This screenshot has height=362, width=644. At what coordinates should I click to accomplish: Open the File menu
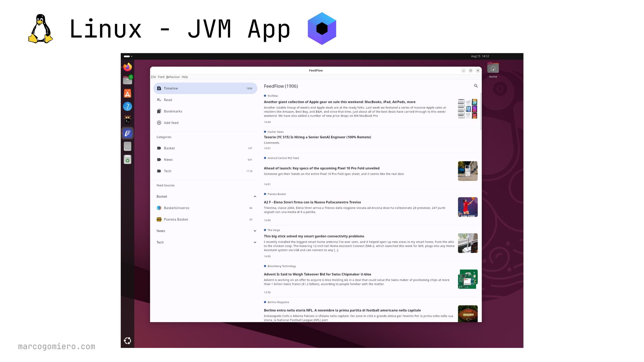click(x=153, y=77)
